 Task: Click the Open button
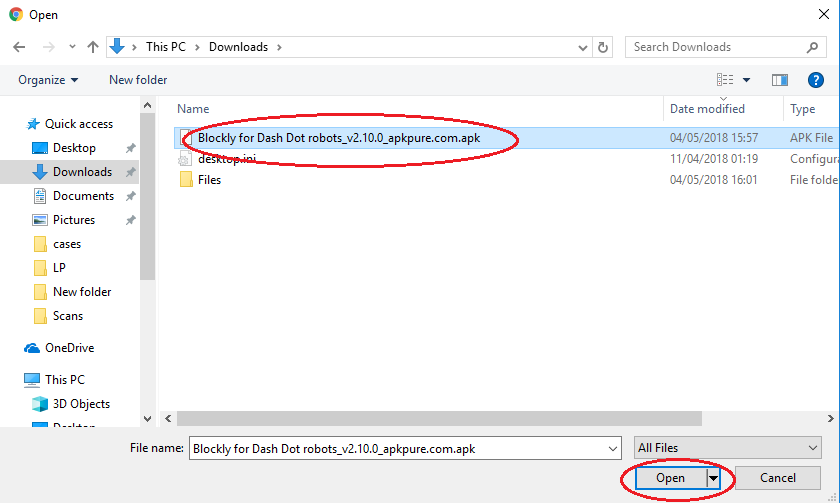(x=671, y=478)
